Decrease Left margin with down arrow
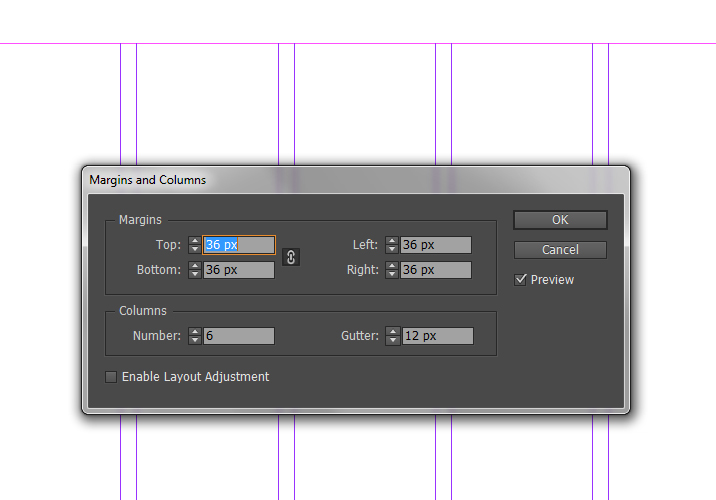The image size is (716, 500). (392, 249)
